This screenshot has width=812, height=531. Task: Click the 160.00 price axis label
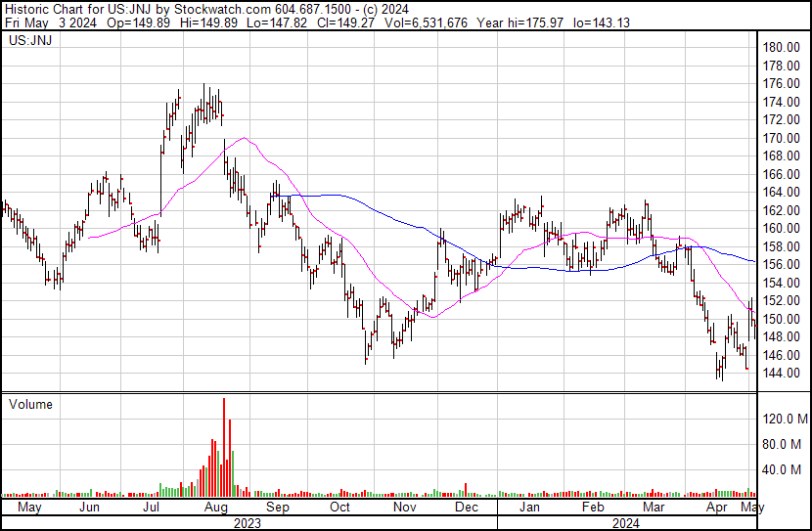[x=782, y=228]
